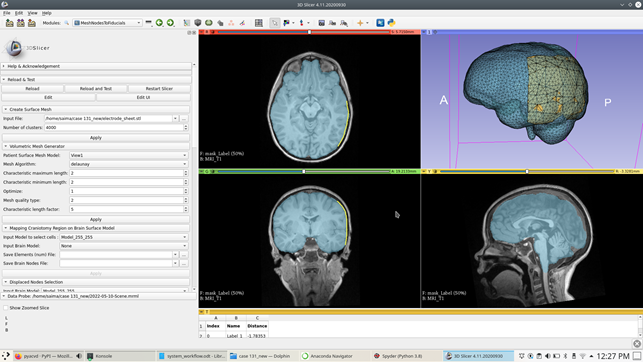643x362 pixels.
Task: Open the Modules selector dropdown
Action: click(107, 23)
